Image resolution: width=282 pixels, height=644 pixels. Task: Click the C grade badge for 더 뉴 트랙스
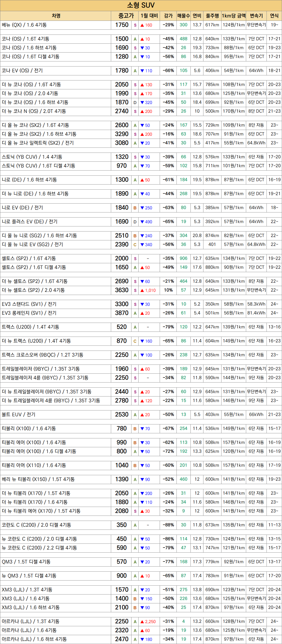point(135,341)
